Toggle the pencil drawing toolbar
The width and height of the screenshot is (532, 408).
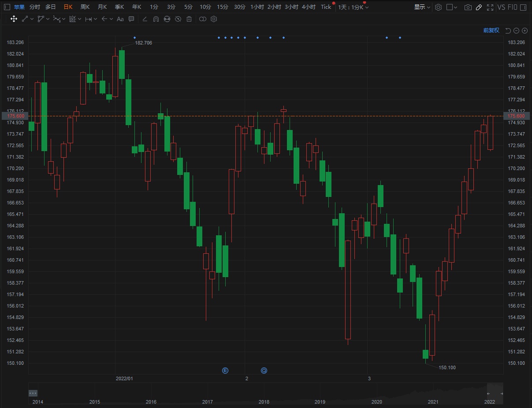[479, 7]
